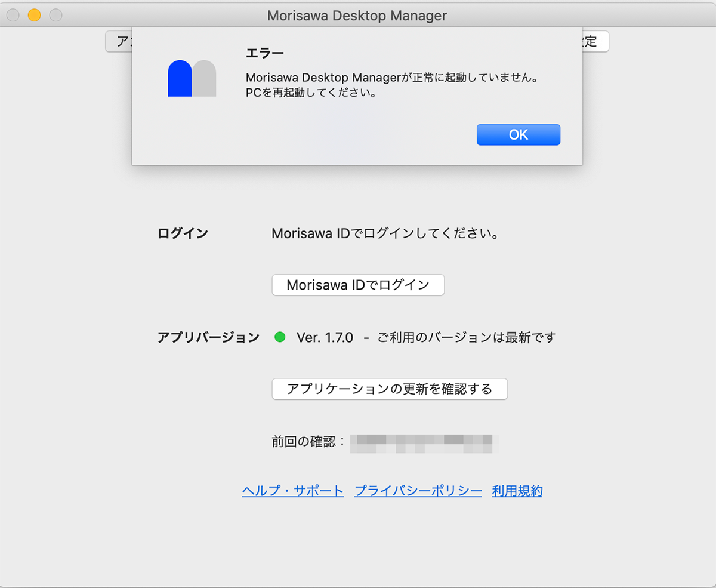
Task: Open the 利用規約 link
Action: [x=517, y=491]
